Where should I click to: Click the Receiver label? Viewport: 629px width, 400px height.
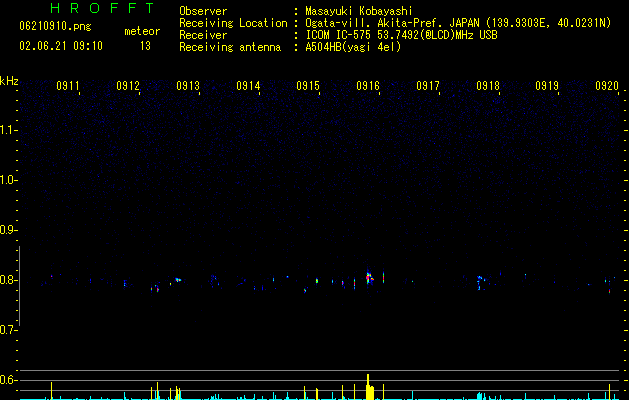click(x=203, y=35)
